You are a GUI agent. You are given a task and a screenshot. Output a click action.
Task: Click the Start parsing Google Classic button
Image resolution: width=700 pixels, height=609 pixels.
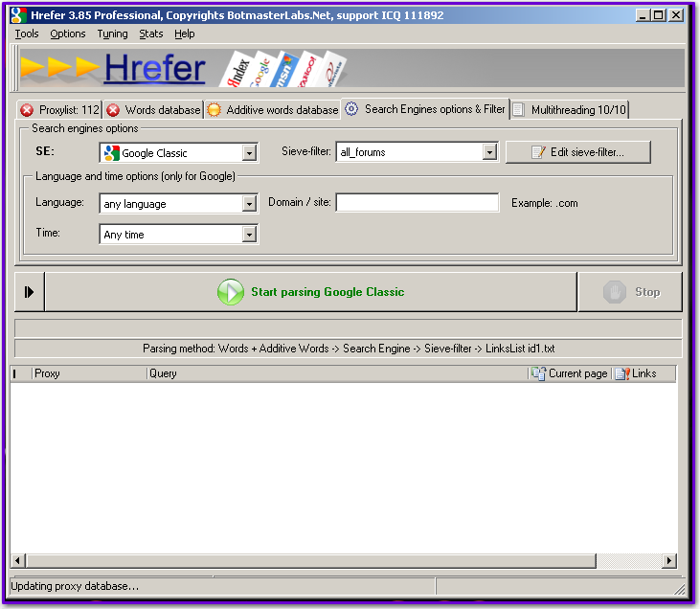(x=311, y=292)
